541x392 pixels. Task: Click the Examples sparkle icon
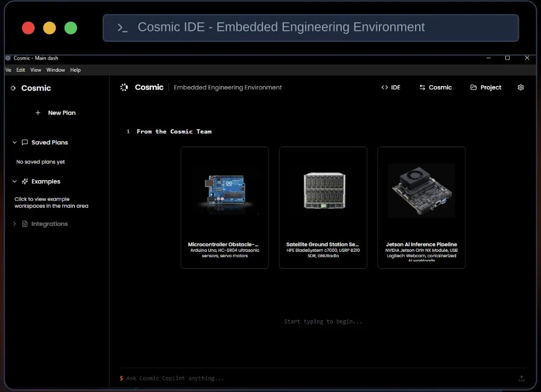click(x=25, y=181)
